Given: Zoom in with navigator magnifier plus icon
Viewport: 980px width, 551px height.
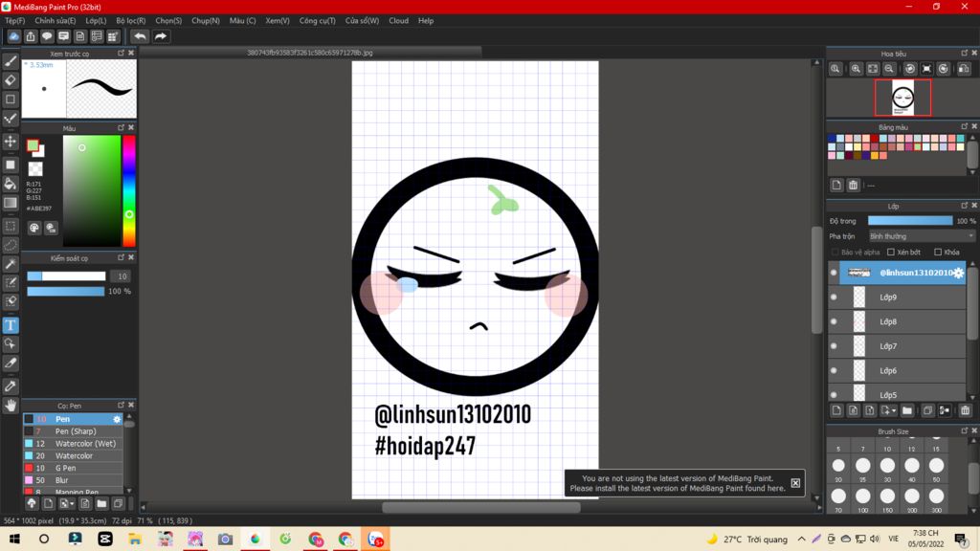Looking at the screenshot, I should tap(856, 69).
